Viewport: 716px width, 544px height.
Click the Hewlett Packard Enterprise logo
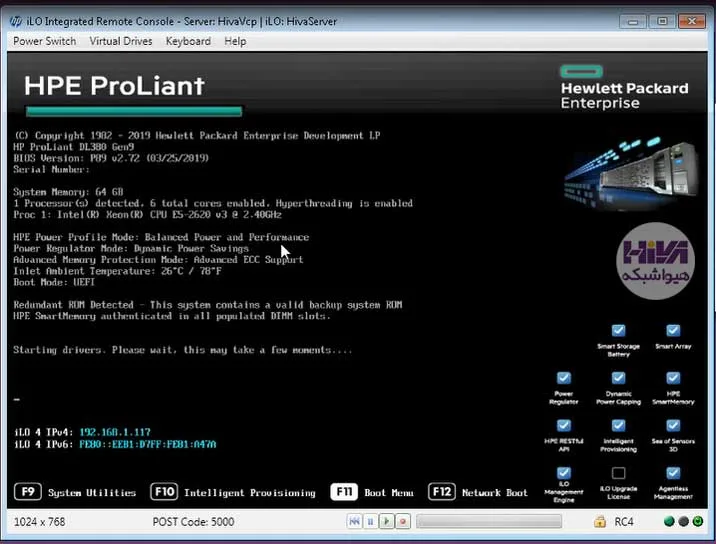pyautogui.click(x=624, y=88)
